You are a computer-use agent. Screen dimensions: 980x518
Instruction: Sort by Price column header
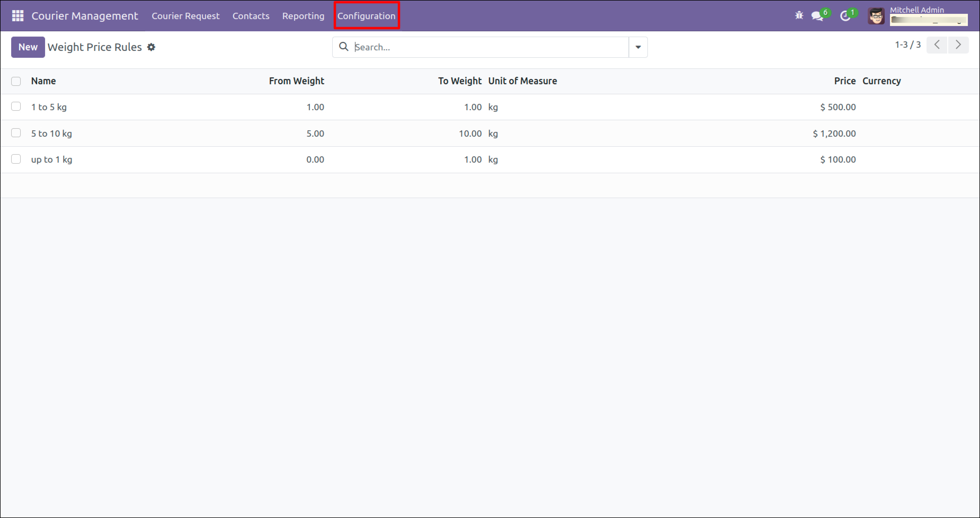tap(845, 81)
